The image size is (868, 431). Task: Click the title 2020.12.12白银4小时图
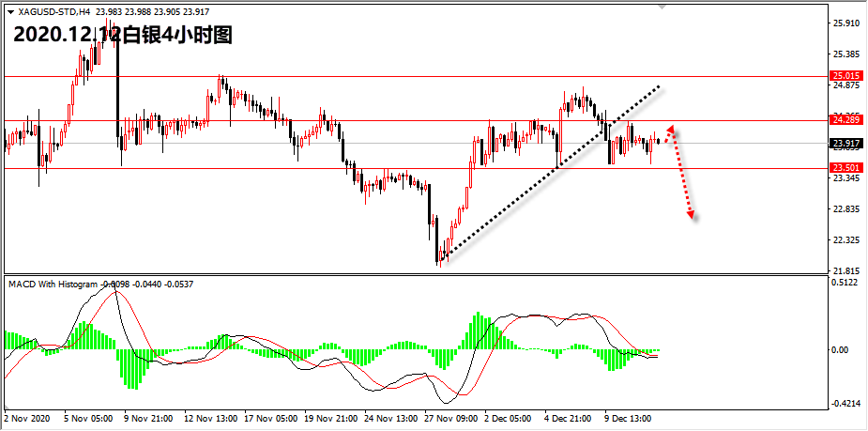[x=122, y=35]
